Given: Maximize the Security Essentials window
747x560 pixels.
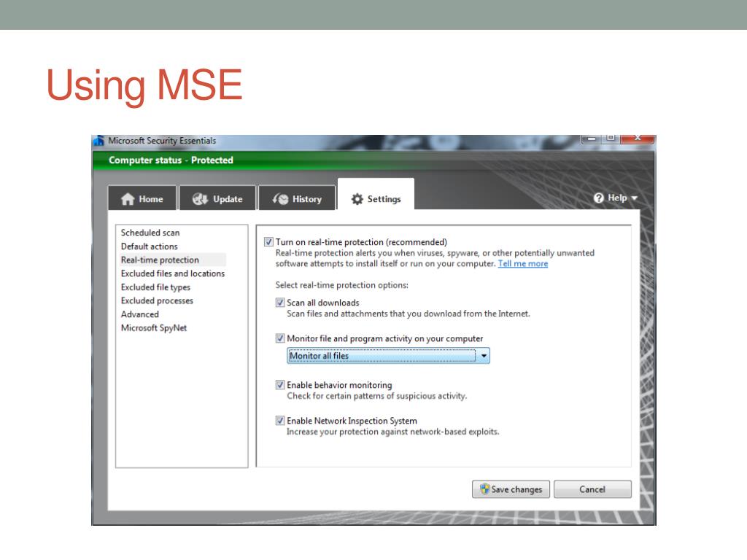Looking at the screenshot, I should [x=611, y=139].
